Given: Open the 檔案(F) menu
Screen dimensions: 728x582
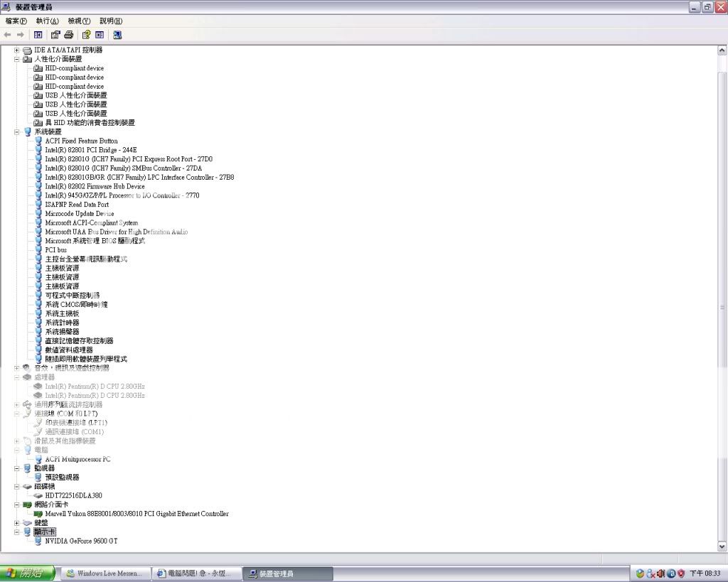Looking at the screenshot, I should coord(16,21).
